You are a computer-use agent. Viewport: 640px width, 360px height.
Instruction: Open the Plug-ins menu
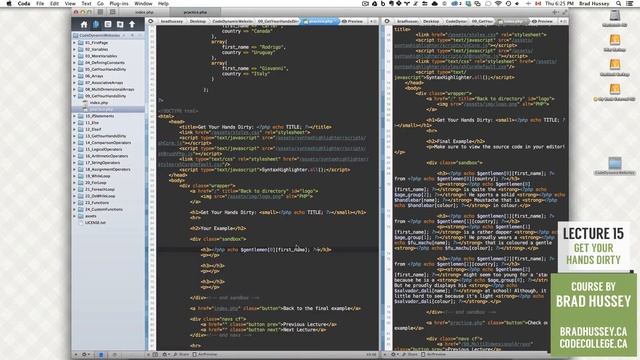click(x=119, y=3)
